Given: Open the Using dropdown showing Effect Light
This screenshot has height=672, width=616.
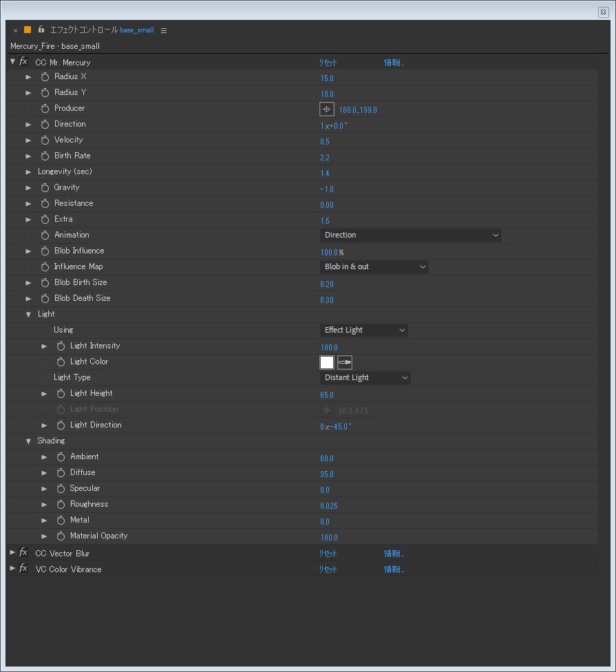Looking at the screenshot, I should pyautogui.click(x=363, y=330).
